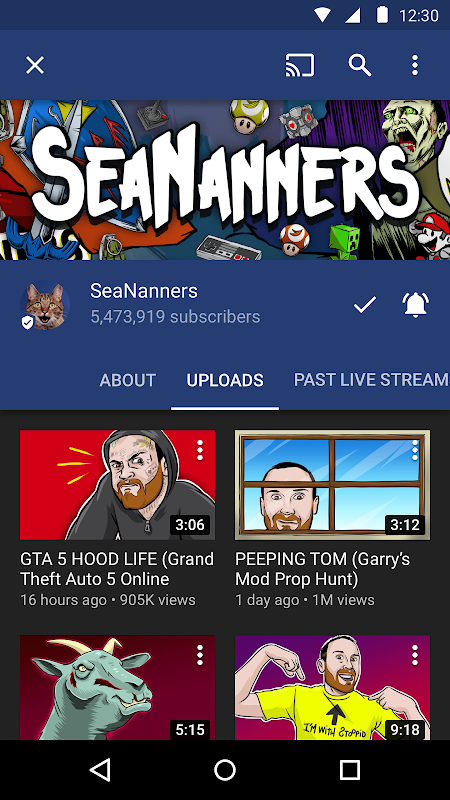Tap the SeaNanners cat avatar
Viewport: 450px width, 800px height.
(x=45, y=305)
